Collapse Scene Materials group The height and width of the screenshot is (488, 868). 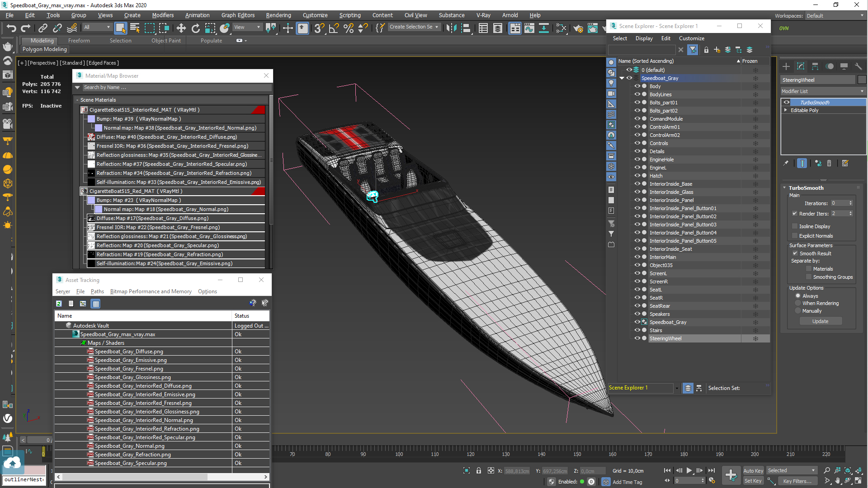77,100
